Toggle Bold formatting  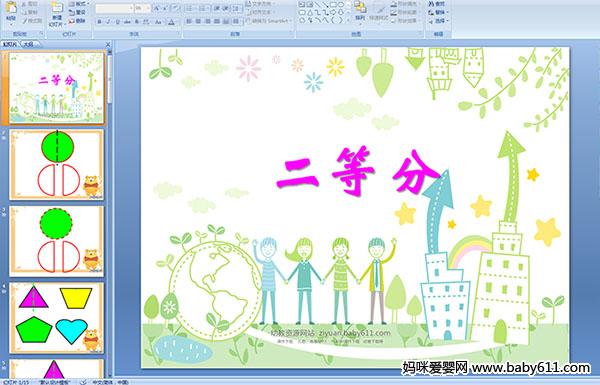click(x=99, y=22)
